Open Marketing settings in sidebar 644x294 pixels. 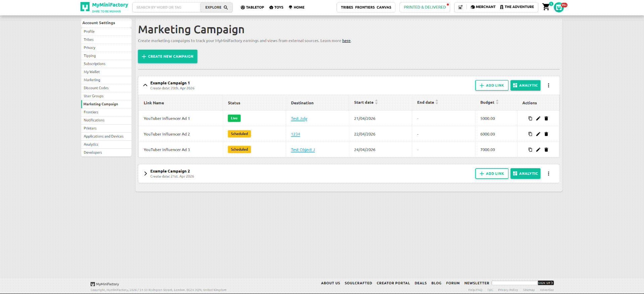[x=106, y=80]
